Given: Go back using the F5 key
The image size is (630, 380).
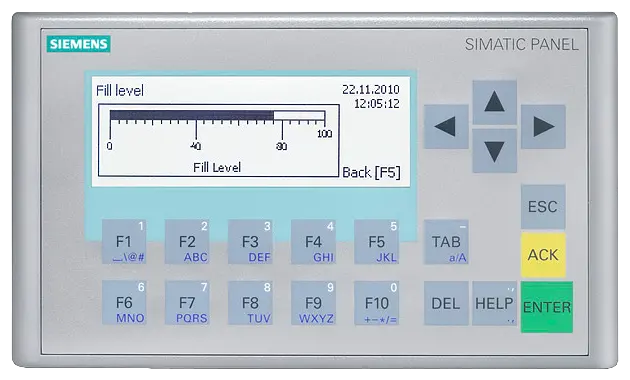Looking at the screenshot, I should (x=376, y=242).
